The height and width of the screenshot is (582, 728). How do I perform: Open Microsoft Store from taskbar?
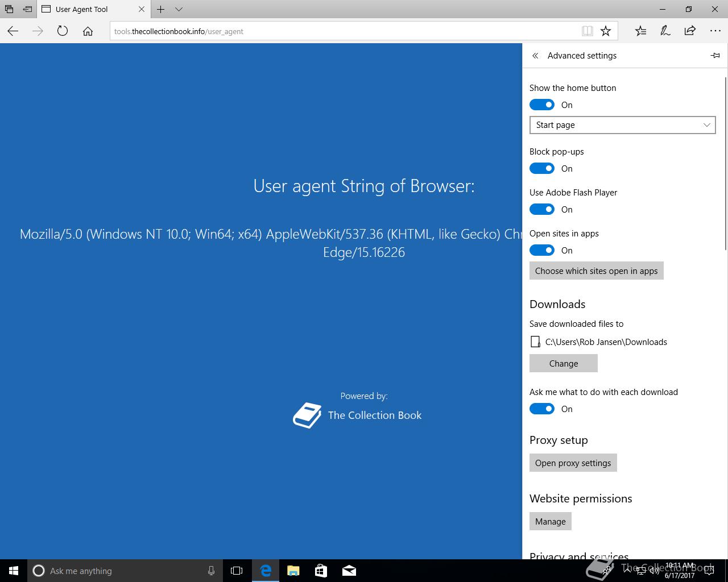point(321,571)
